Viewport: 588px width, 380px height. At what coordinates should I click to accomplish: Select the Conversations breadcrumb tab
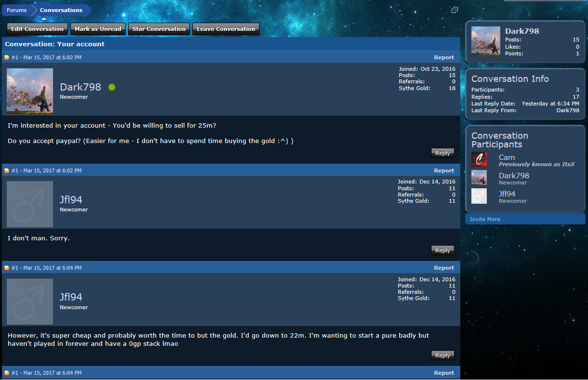[61, 10]
